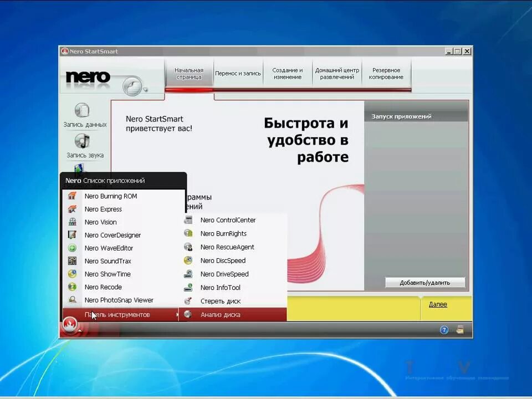Viewport: 532px width, 399px height.
Task: Click the Nero ShowTime icon
Action: 72,274
